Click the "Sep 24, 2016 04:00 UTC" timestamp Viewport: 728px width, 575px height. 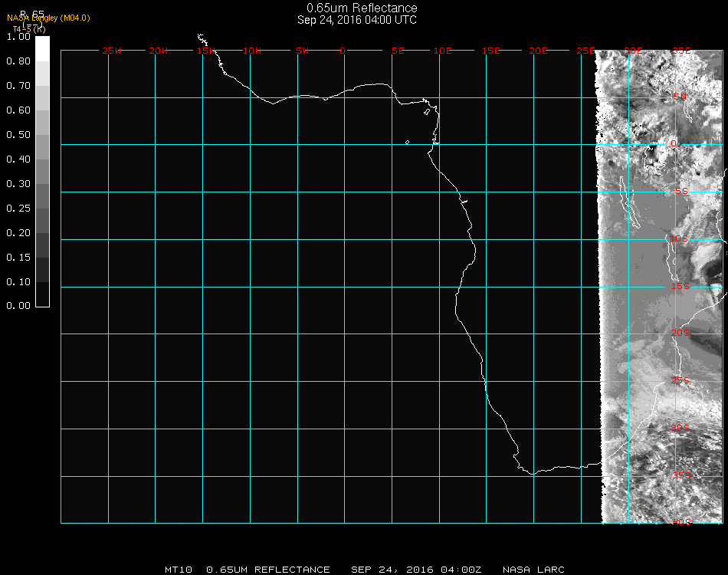click(x=357, y=20)
